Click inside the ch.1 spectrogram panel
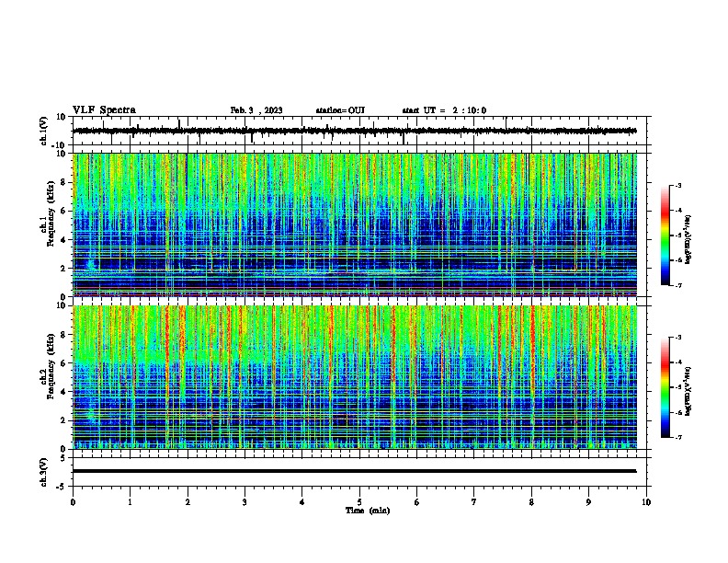The height and width of the screenshot is (563, 728). (354, 224)
